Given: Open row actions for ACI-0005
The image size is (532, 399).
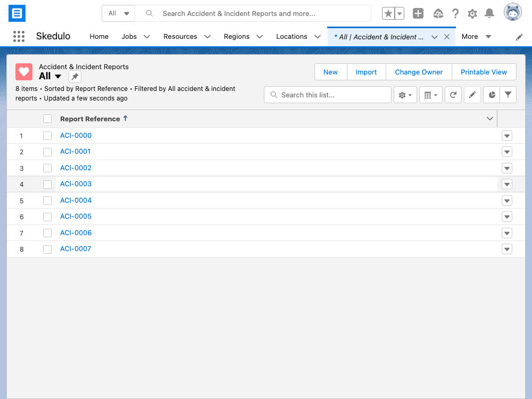Looking at the screenshot, I should (x=507, y=217).
